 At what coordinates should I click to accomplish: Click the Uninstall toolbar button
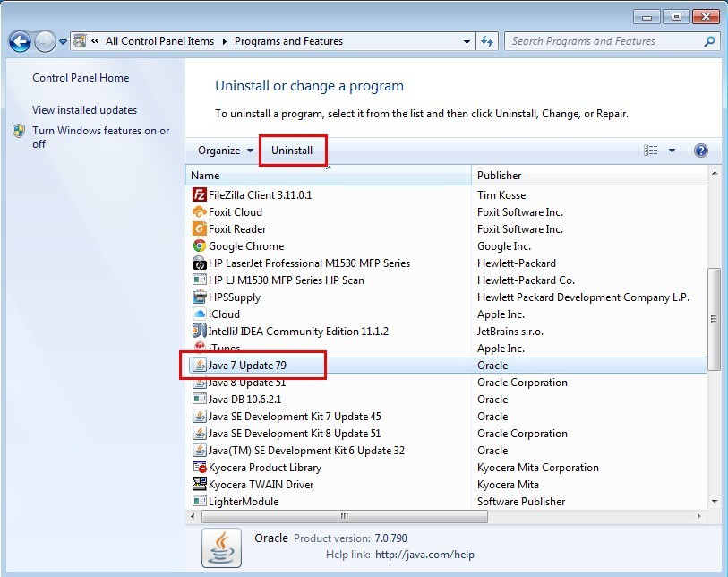(x=292, y=151)
